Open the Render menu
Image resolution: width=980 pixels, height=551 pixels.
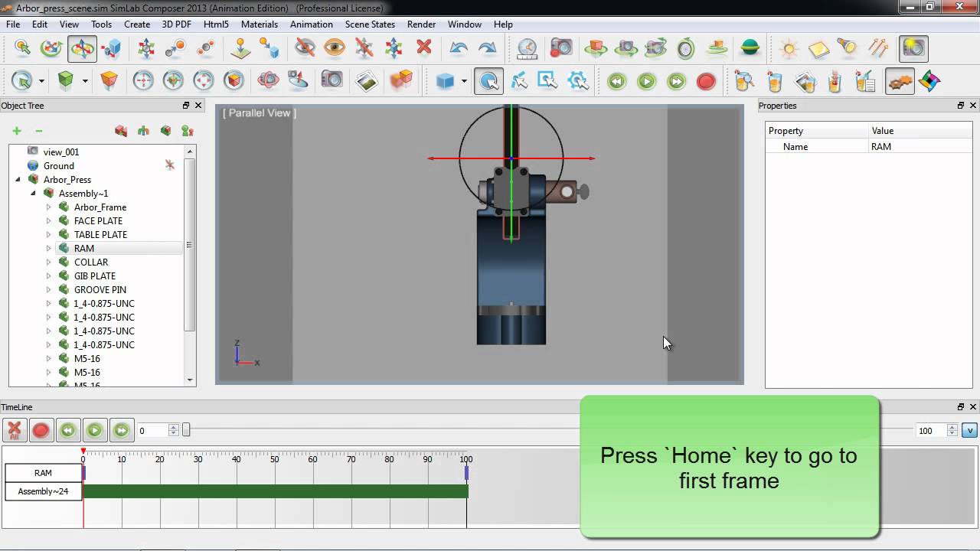click(421, 24)
